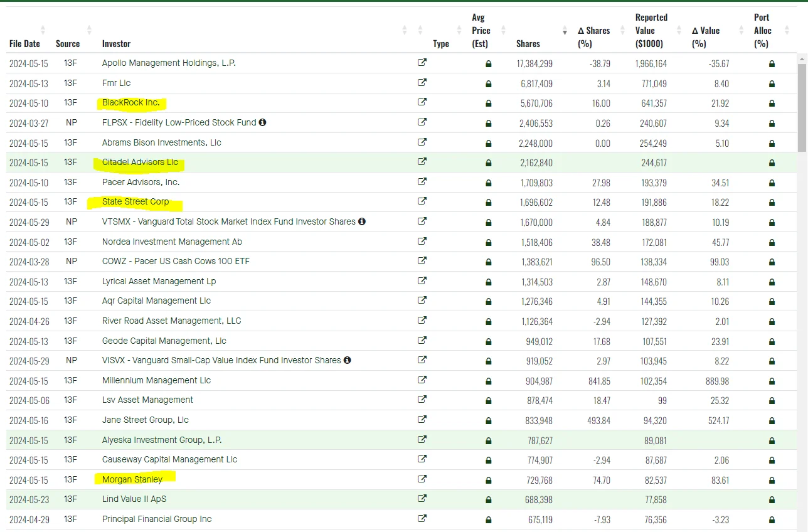Open Jane Street Group, Llc investor link
This screenshot has height=532, width=808.
click(146, 420)
